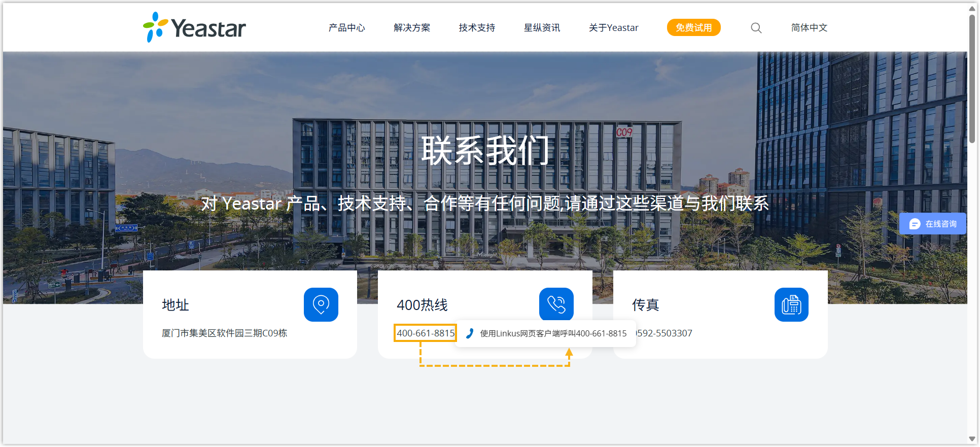Screen dimensions: 980x447
Task: Click the online chat bubble icon
Action: point(915,224)
